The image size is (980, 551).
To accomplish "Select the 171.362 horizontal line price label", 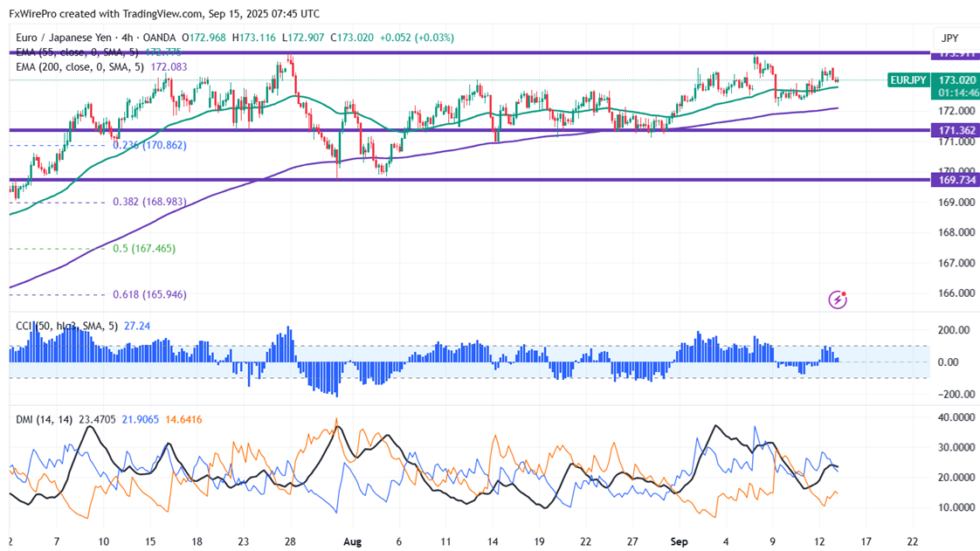I will click(956, 130).
